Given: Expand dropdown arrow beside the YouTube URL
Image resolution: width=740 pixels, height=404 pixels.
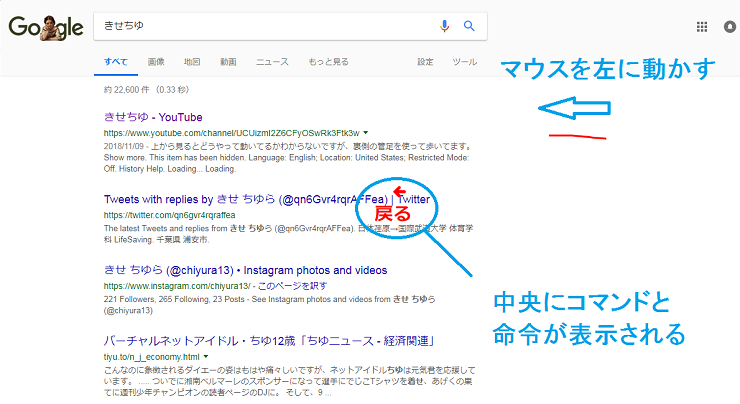Looking at the screenshot, I should (366, 133).
